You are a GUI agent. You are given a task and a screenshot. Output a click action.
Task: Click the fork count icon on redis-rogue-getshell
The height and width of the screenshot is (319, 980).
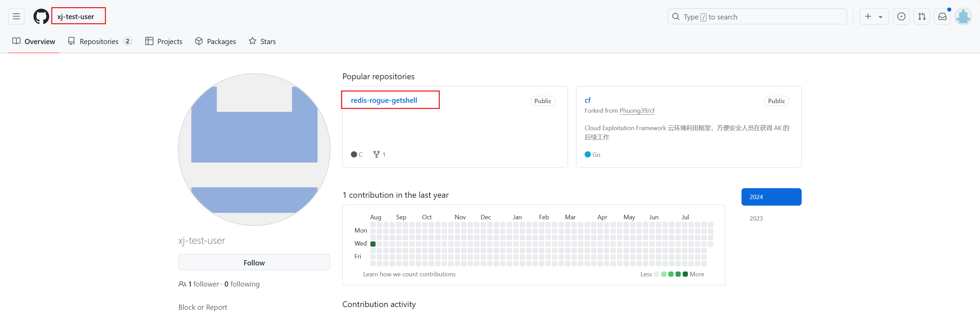coord(376,154)
